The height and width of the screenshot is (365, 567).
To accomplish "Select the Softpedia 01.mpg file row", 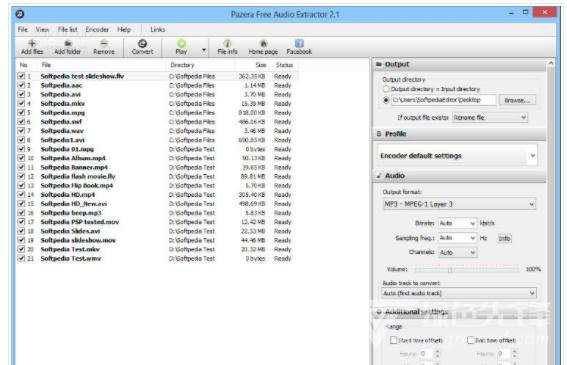I will coord(157,149).
